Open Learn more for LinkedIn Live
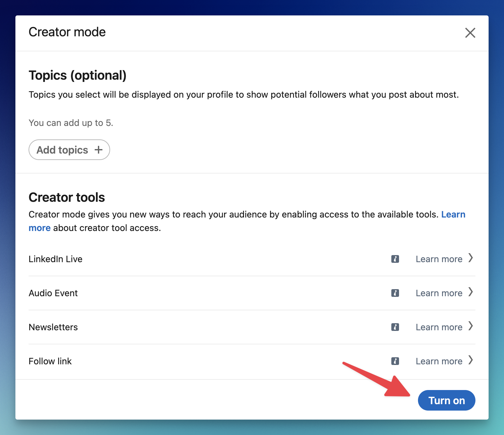This screenshot has height=435, width=504. [x=439, y=259]
